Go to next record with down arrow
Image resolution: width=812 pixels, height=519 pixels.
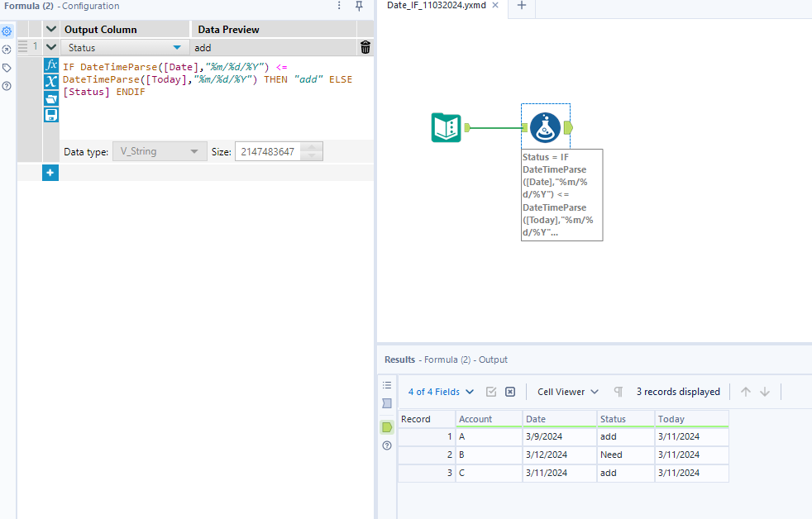point(765,392)
